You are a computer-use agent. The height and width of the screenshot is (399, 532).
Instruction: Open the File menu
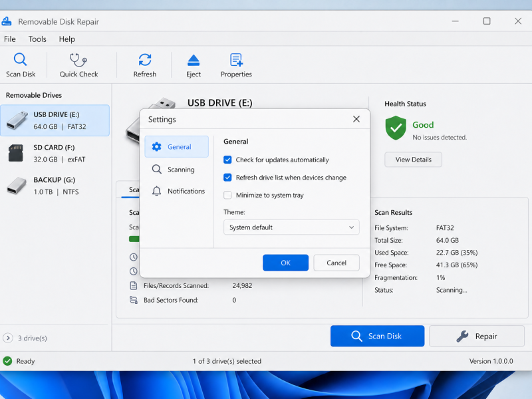point(10,39)
